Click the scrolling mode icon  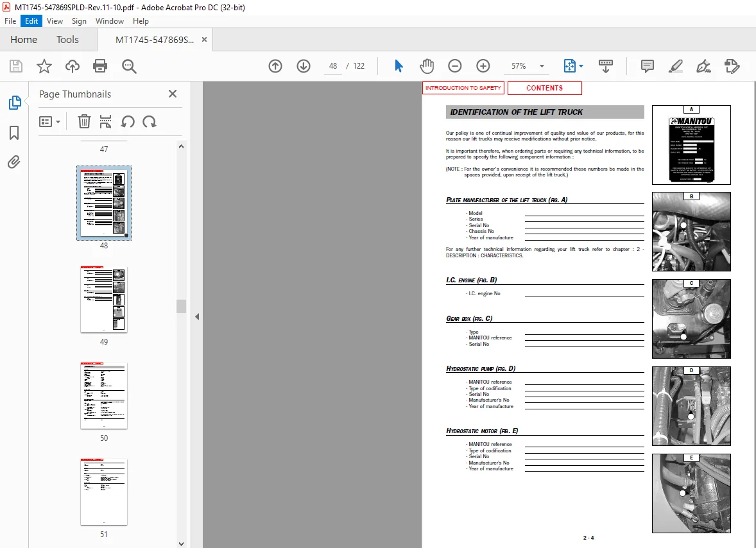pyautogui.click(x=606, y=66)
